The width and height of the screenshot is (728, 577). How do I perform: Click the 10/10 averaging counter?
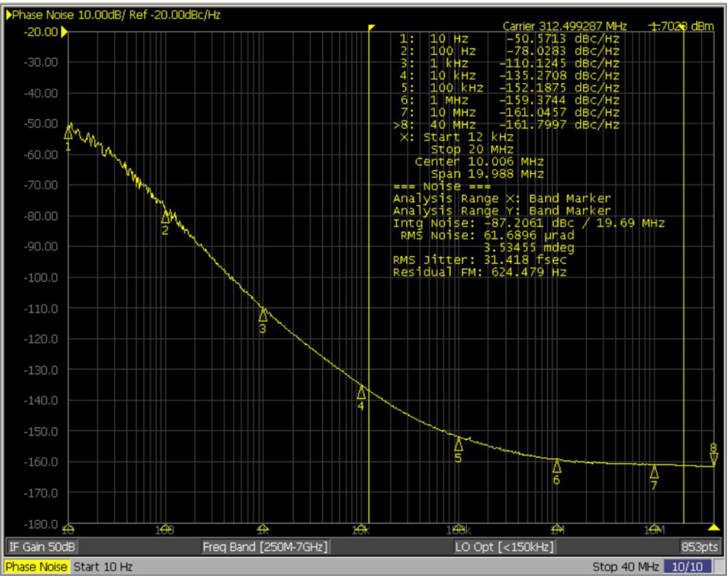687,567
